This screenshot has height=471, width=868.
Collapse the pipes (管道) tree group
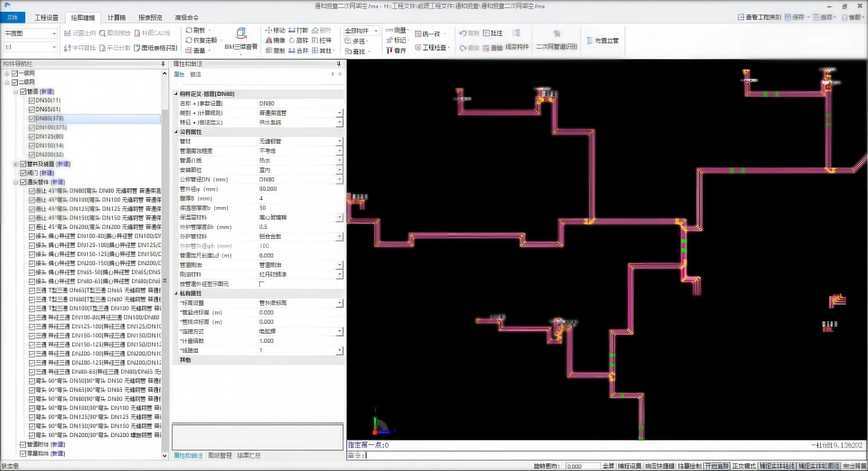(15, 92)
